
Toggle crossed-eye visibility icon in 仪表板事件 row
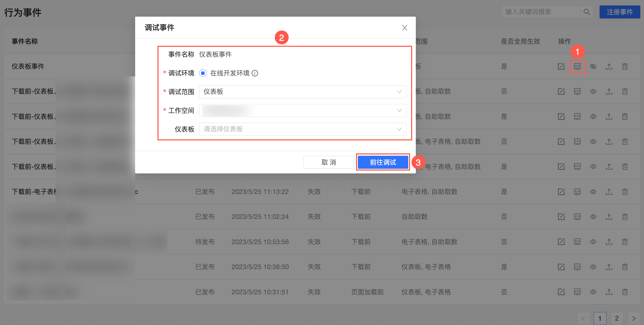pyautogui.click(x=593, y=67)
